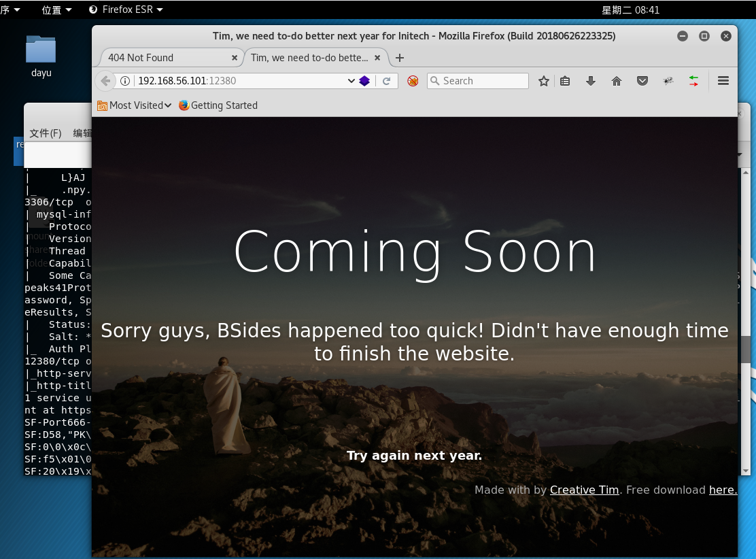
Task: Open the Getting Started bookmark
Action: (x=218, y=105)
